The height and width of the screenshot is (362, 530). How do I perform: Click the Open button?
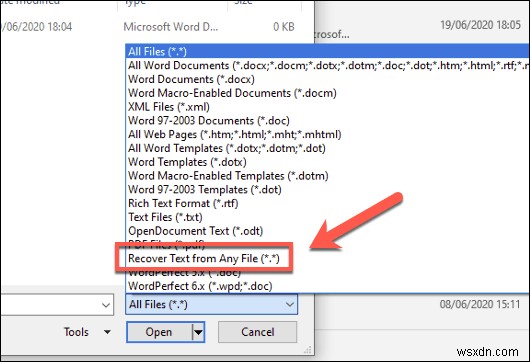pos(159,332)
